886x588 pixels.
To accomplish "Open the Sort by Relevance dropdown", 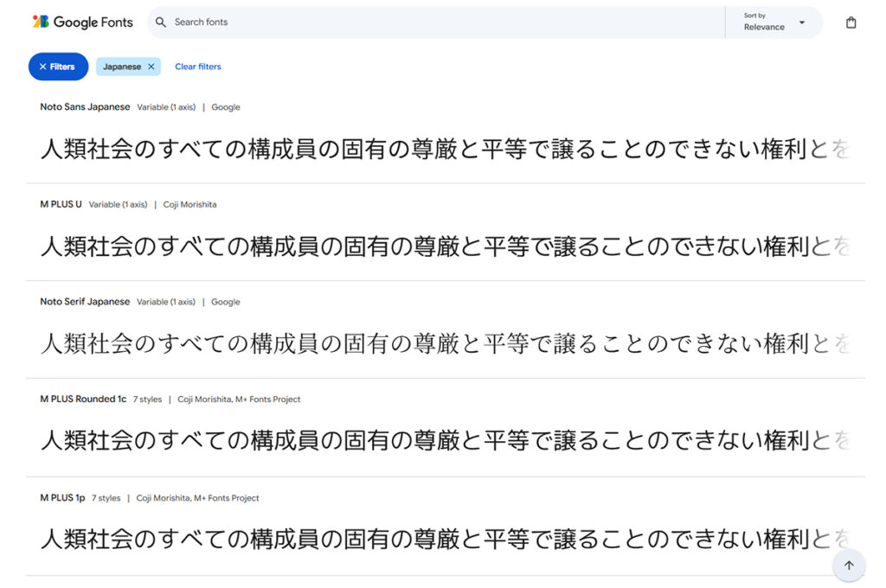I will (x=774, y=22).
